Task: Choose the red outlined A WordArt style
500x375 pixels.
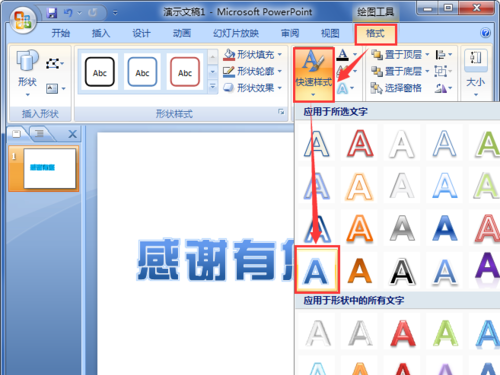Action: click(x=360, y=144)
